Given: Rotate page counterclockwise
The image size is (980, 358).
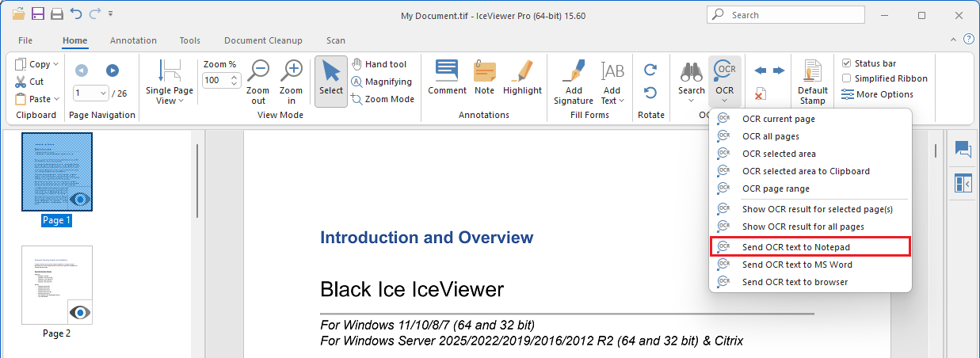Looking at the screenshot, I should click(650, 93).
